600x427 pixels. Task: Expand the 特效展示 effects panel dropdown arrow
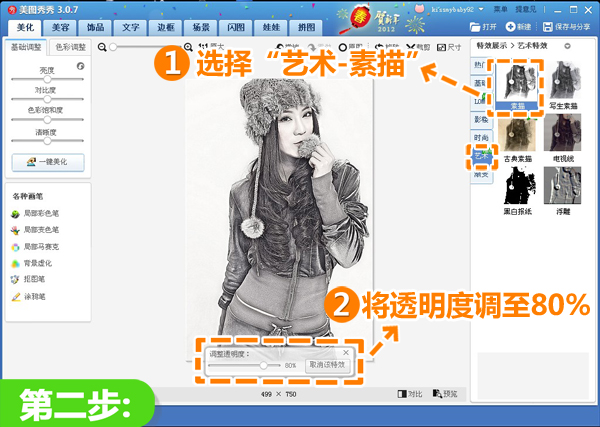point(567,46)
